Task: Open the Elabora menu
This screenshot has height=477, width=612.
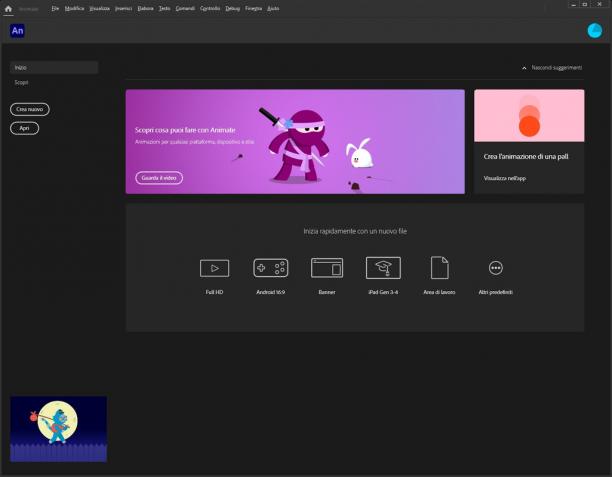Action: click(x=145, y=8)
